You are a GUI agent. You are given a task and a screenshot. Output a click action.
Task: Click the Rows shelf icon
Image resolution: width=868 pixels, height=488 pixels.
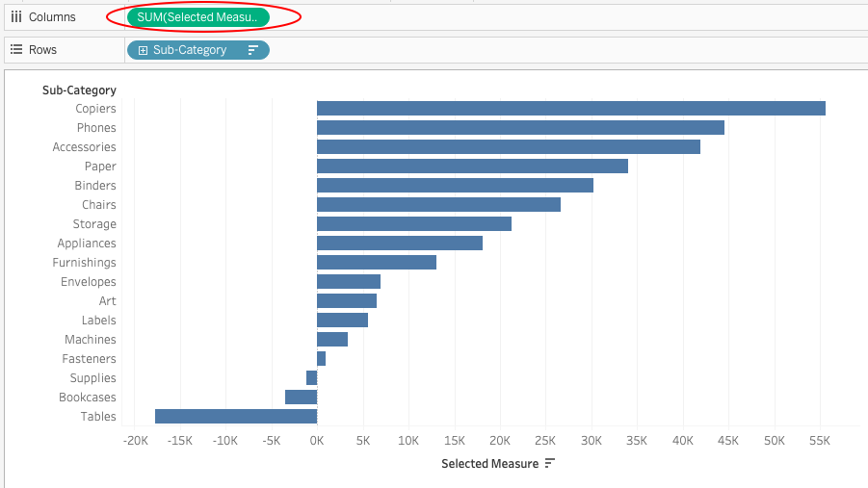tap(16, 49)
